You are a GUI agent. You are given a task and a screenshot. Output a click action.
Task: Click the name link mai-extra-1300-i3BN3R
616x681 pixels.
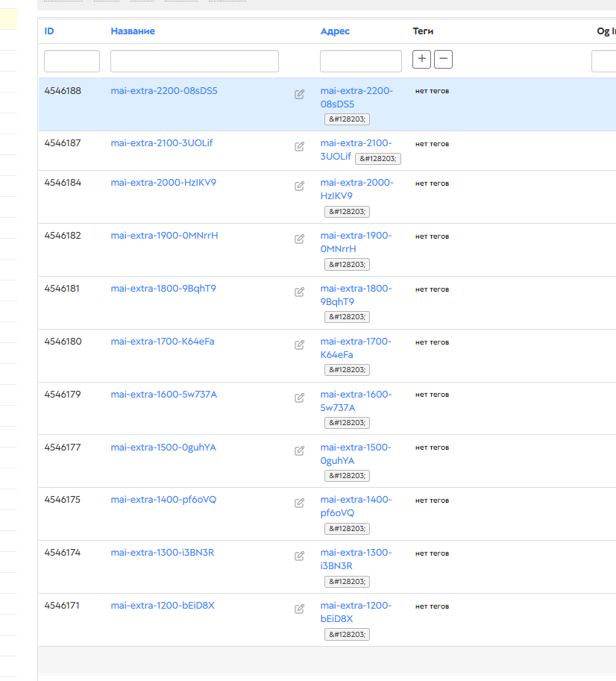(163, 553)
